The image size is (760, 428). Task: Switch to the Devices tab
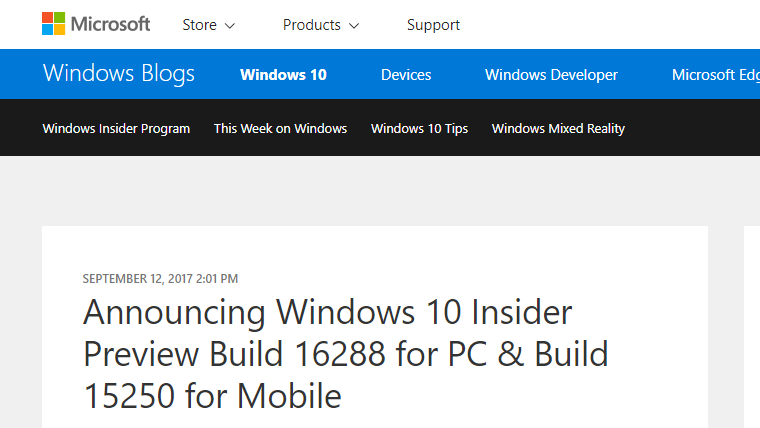coord(406,75)
